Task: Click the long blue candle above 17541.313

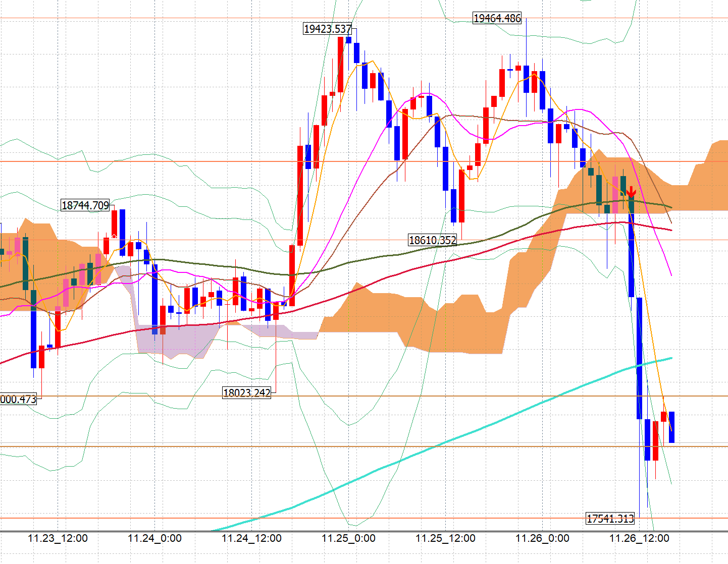Action: pos(639,358)
